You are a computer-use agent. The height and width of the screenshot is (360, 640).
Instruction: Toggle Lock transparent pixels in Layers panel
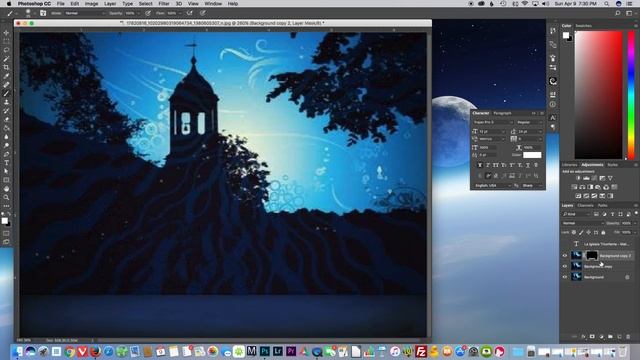click(574, 232)
